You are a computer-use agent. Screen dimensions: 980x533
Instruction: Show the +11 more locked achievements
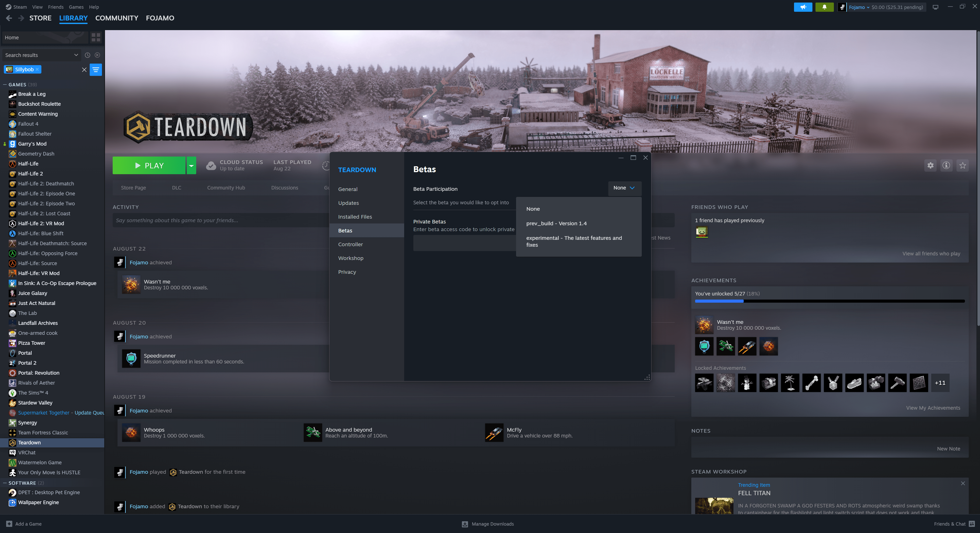click(x=940, y=383)
